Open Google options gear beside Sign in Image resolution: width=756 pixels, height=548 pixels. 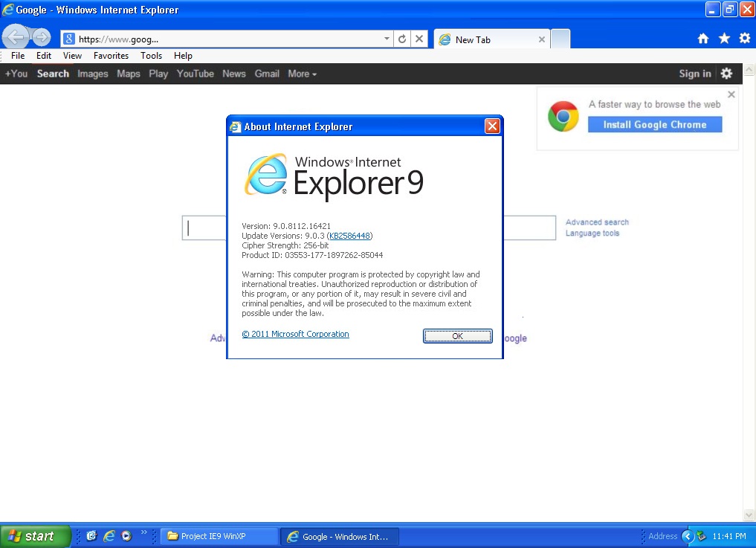point(726,74)
